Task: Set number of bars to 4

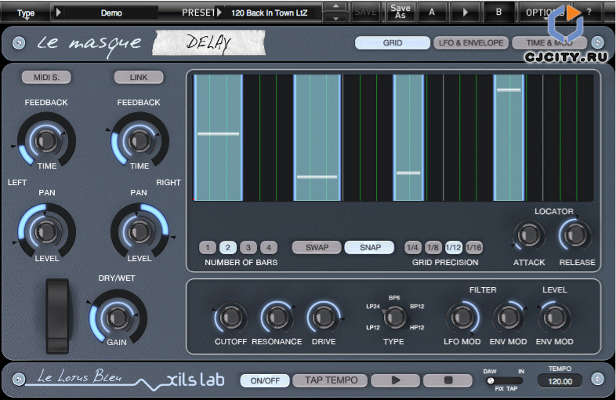Action: pyautogui.click(x=269, y=248)
